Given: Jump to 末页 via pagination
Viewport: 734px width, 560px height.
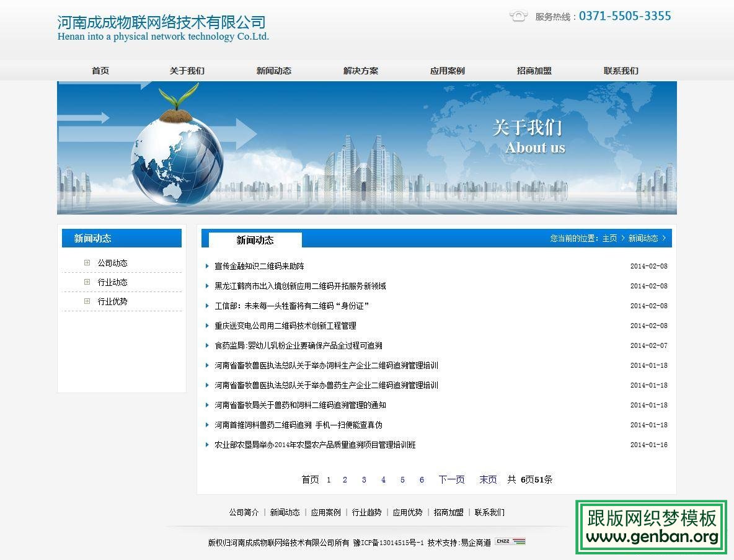Looking at the screenshot, I should pos(488,479).
